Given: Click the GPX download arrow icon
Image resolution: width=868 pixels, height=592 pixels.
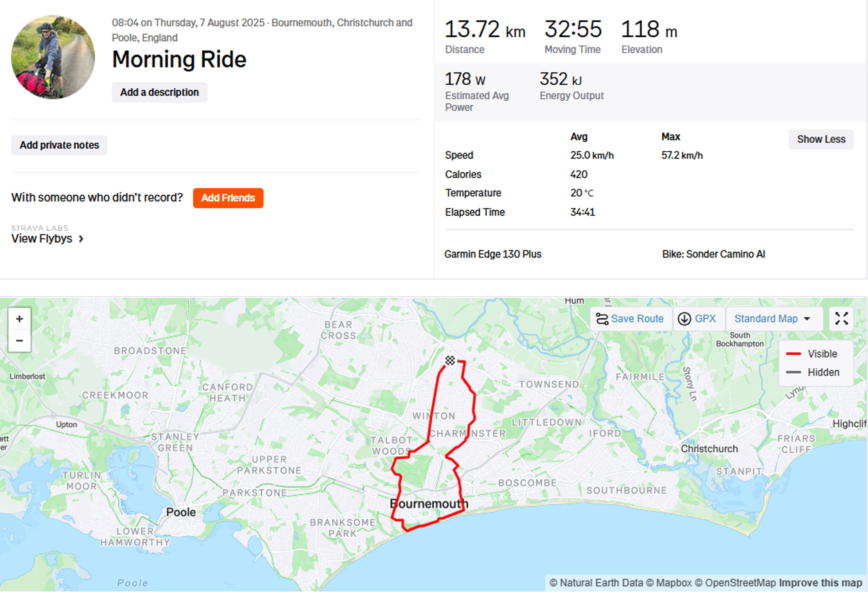Looking at the screenshot, I should 684,319.
